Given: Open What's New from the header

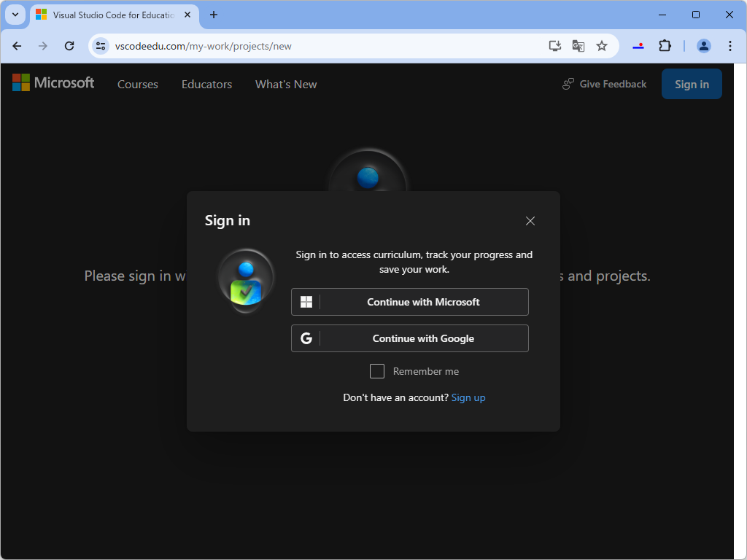Looking at the screenshot, I should (285, 84).
